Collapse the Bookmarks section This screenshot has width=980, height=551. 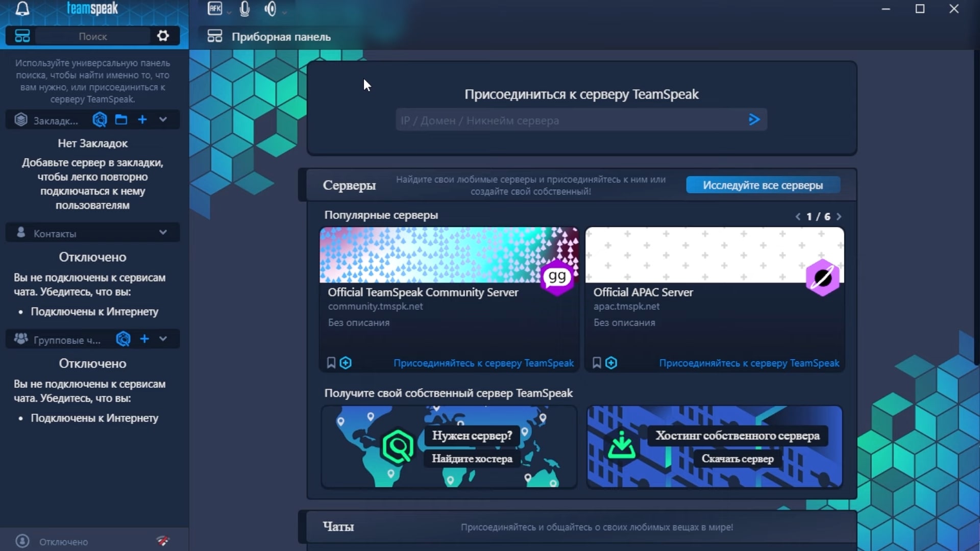(x=163, y=119)
